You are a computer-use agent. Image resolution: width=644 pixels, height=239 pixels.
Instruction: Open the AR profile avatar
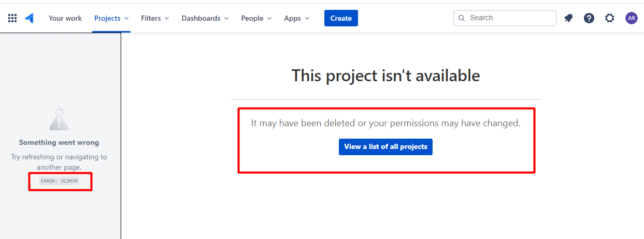(x=631, y=18)
